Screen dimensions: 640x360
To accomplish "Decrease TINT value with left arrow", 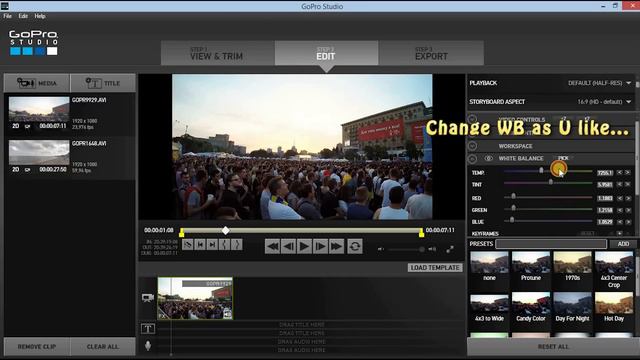I will tap(620, 185).
